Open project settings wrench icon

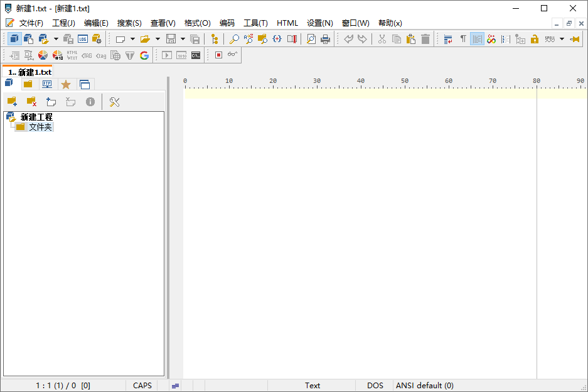(x=114, y=102)
